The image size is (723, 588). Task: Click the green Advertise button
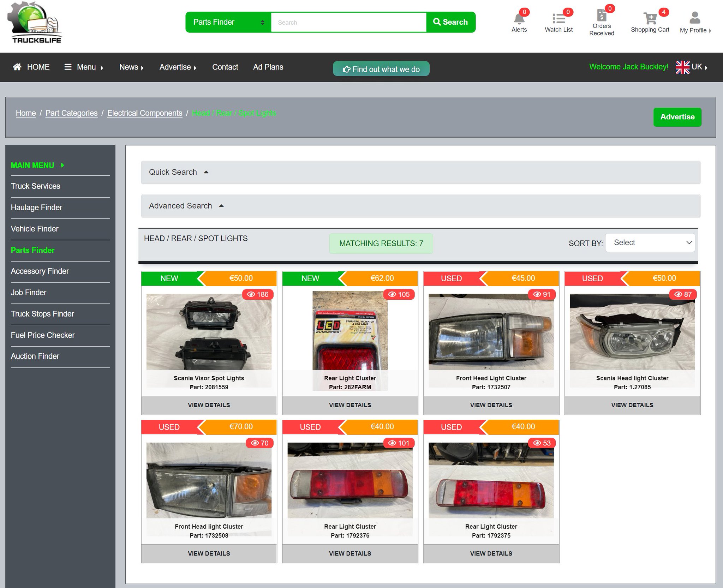tap(677, 117)
